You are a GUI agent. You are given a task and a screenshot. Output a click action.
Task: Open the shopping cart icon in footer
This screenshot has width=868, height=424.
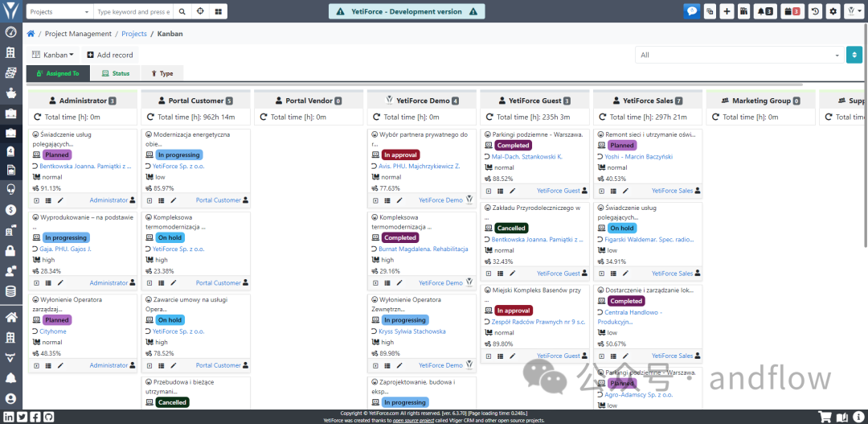coord(825,417)
